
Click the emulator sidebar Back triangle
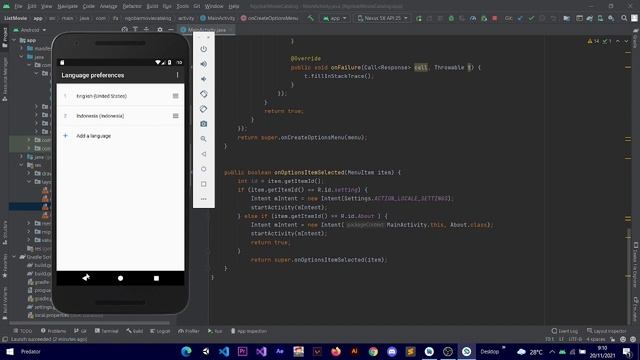[203, 154]
